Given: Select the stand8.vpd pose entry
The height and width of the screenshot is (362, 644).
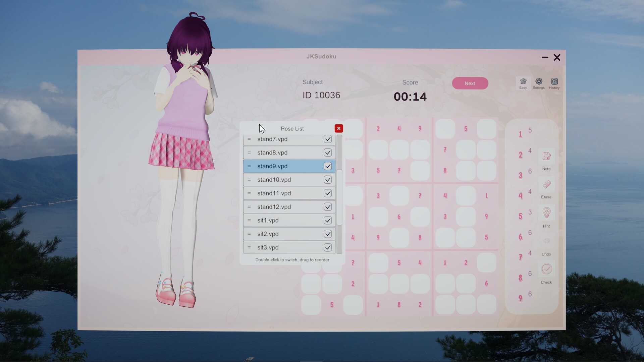Looking at the screenshot, I should 289,153.
